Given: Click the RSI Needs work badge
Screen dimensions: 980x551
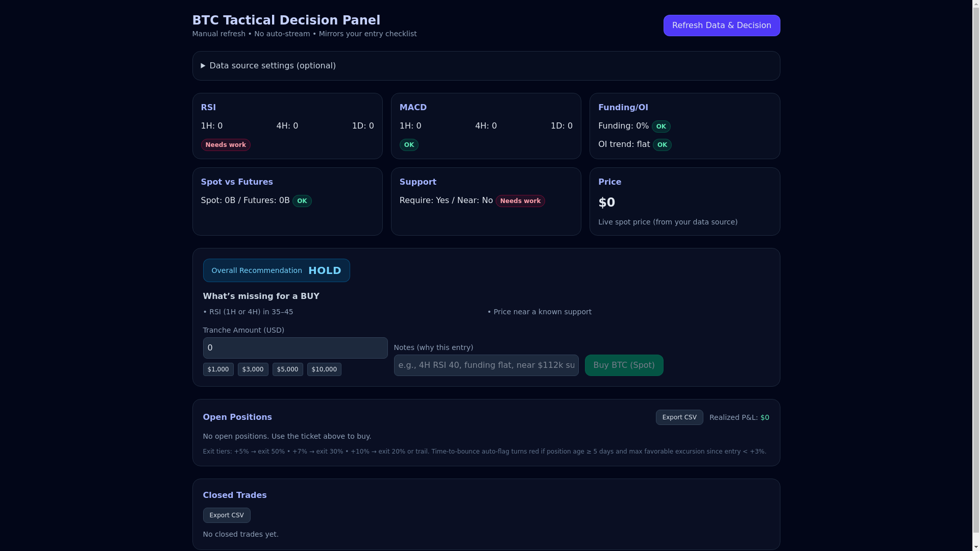Looking at the screenshot, I should [226, 145].
